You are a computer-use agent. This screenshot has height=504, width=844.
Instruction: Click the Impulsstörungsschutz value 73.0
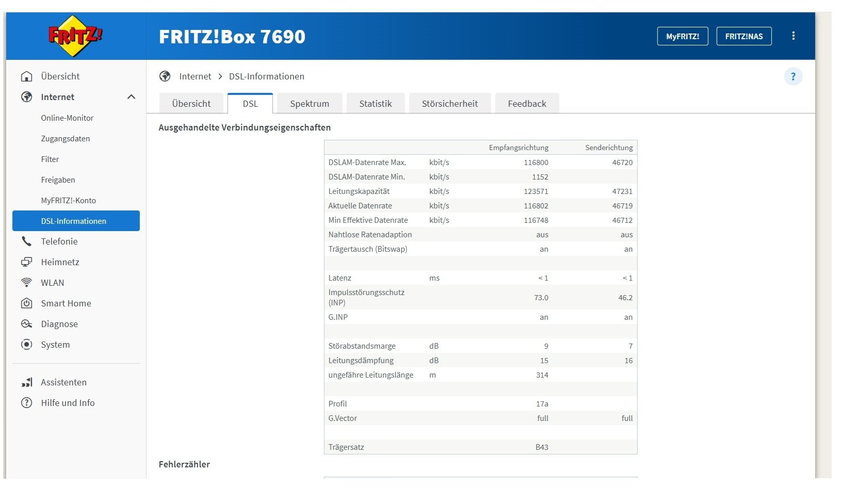tap(541, 297)
